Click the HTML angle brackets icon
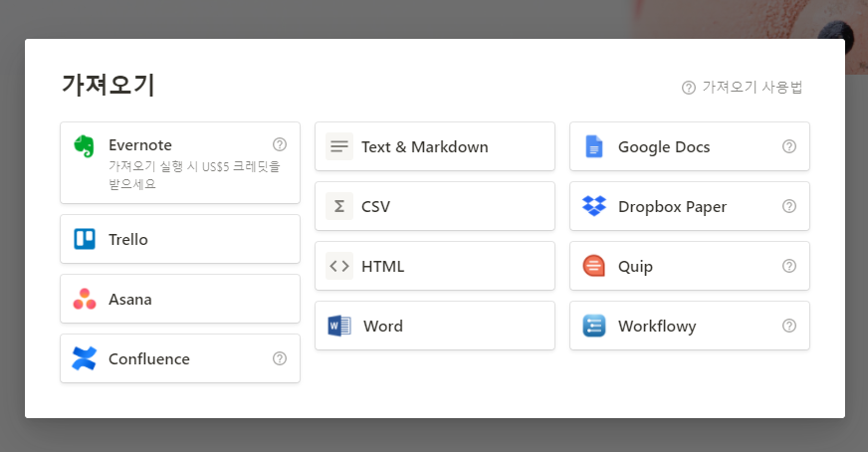The height and width of the screenshot is (452, 868). [339, 266]
